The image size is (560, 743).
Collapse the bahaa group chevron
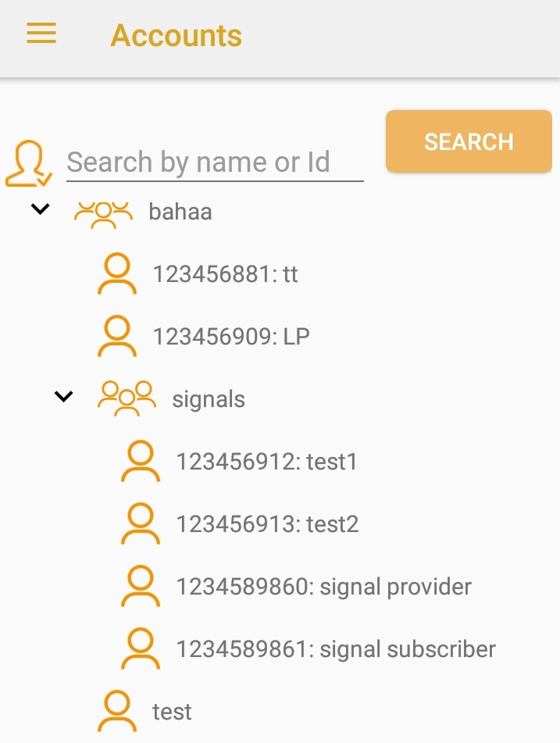pos(40,209)
